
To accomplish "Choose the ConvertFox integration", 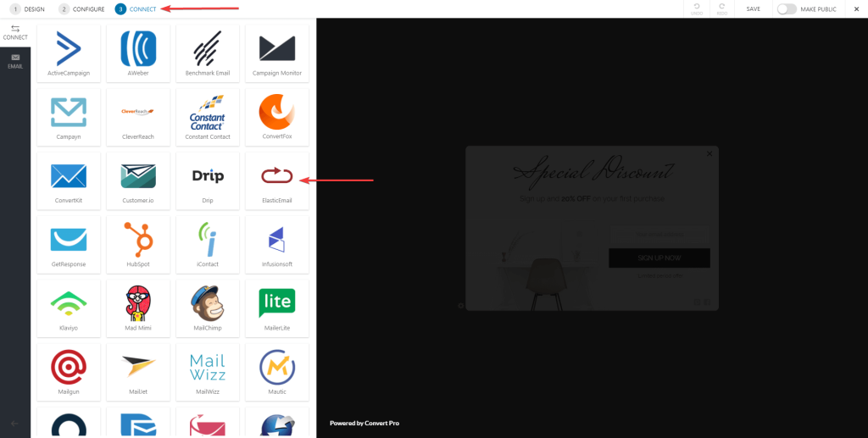I will (277, 117).
